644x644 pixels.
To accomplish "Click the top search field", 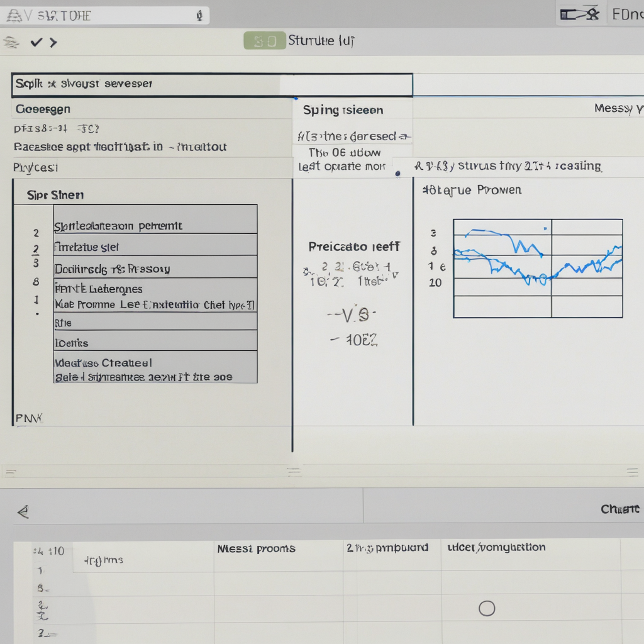I will [105, 16].
